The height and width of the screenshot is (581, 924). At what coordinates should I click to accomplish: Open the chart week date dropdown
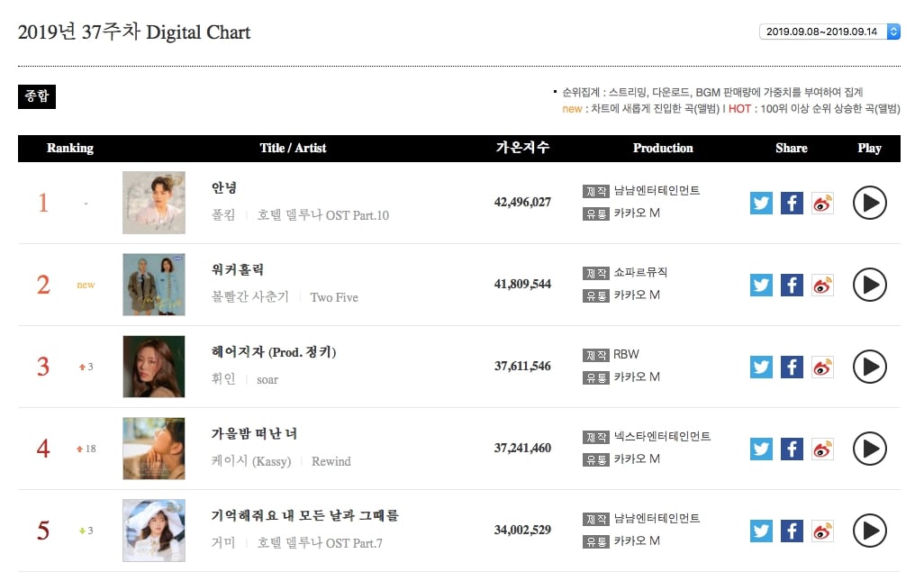pyautogui.click(x=829, y=32)
